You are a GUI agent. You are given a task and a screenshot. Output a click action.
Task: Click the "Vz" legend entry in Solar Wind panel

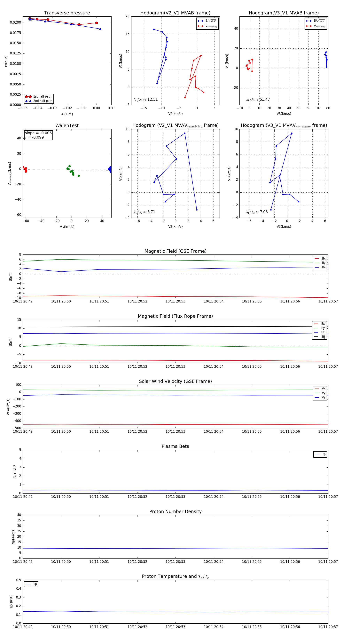coord(320,397)
